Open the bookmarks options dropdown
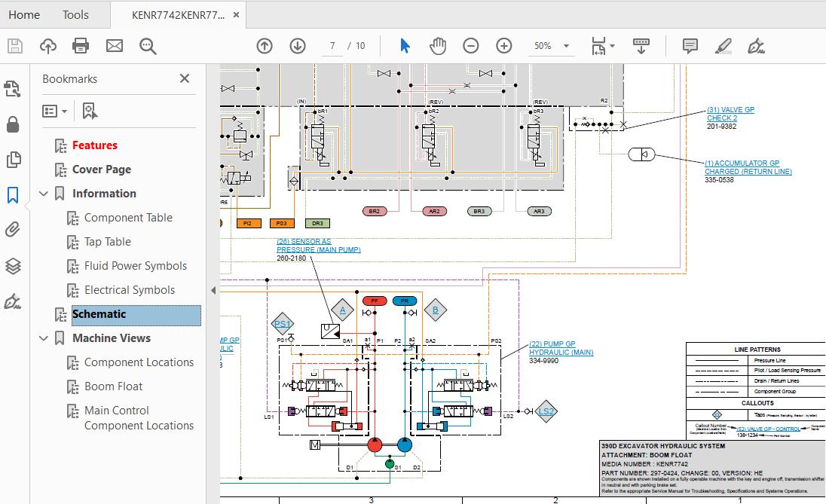826x504 pixels. (55, 111)
